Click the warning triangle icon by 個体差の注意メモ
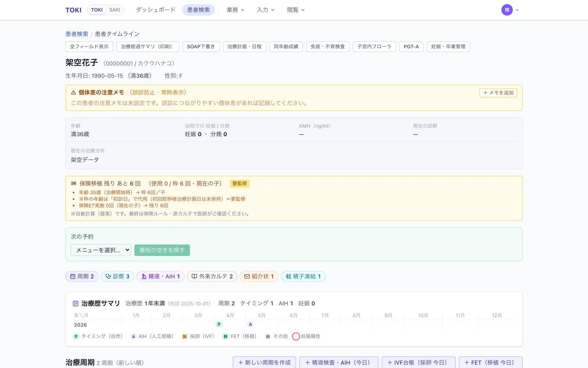Viewport: 588px width, 368px height. [x=73, y=93]
